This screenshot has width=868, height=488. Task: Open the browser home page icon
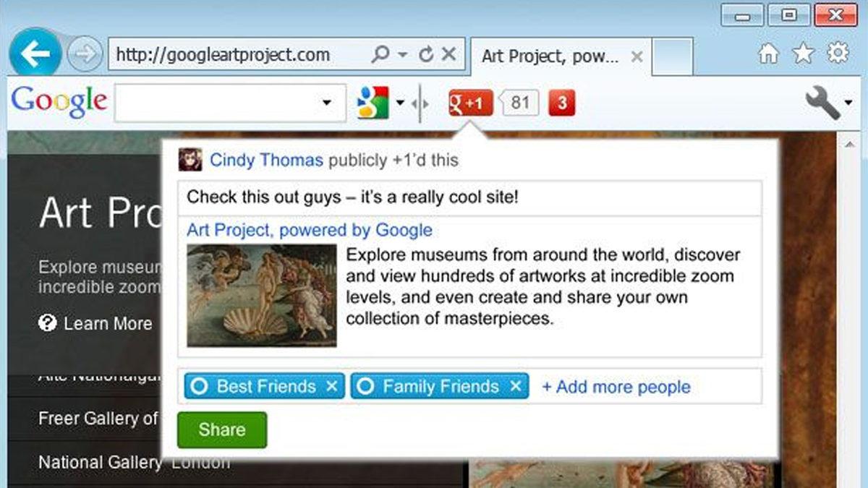click(768, 54)
